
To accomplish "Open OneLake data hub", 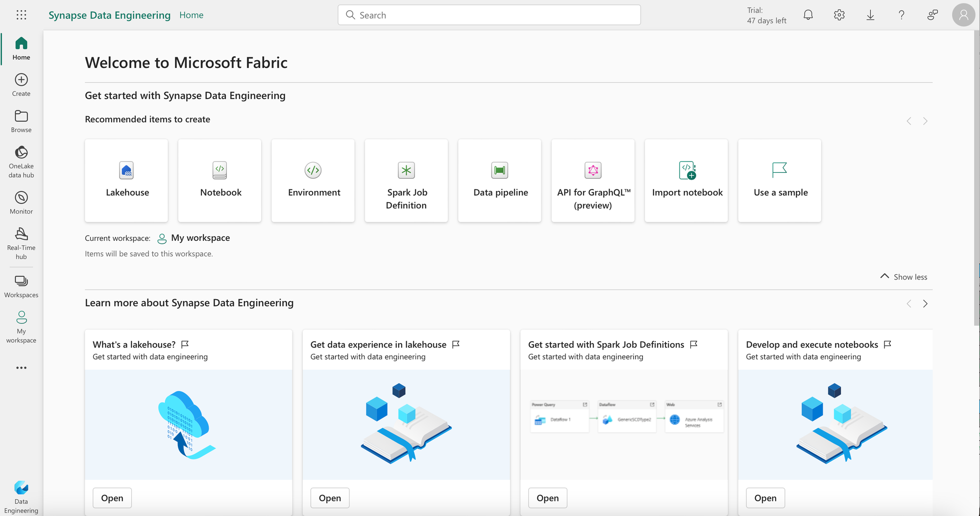I will [x=21, y=162].
